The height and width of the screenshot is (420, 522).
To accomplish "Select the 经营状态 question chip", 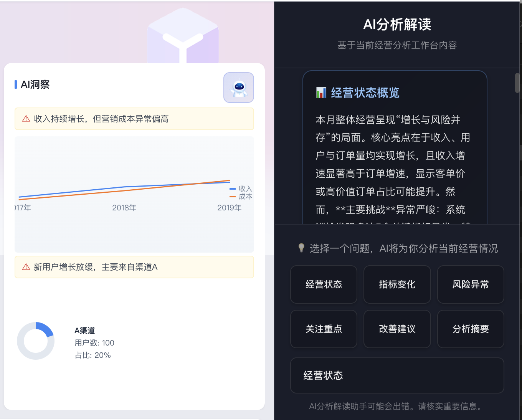I will [x=324, y=284].
